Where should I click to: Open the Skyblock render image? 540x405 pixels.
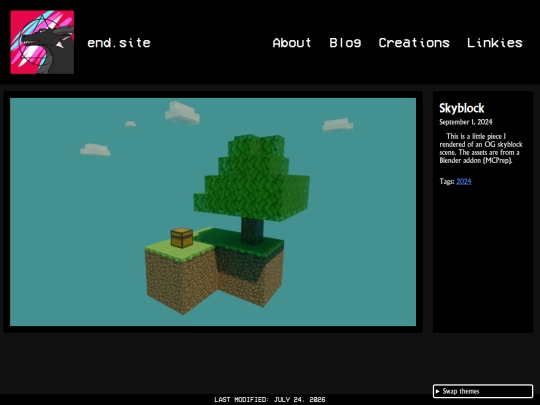point(213,212)
